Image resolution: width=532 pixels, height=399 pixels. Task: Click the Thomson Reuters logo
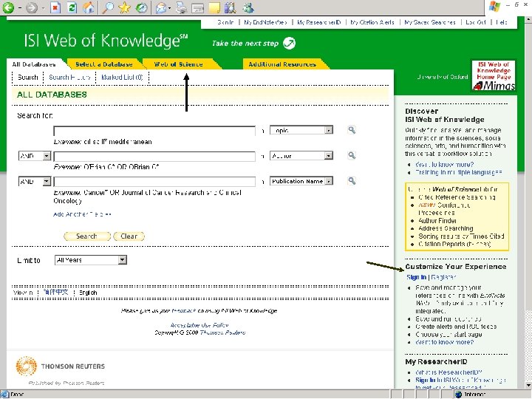point(60,366)
